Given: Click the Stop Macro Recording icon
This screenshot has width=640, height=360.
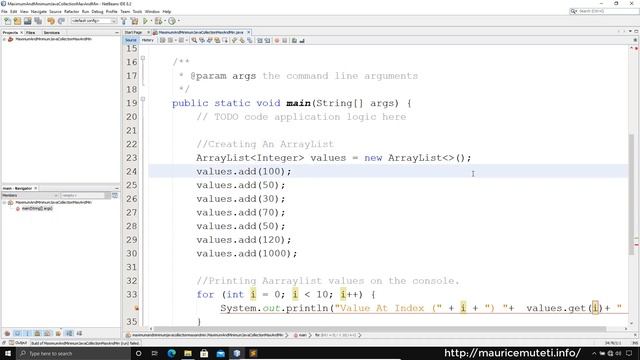Looking at the screenshot, I should (x=284, y=40).
